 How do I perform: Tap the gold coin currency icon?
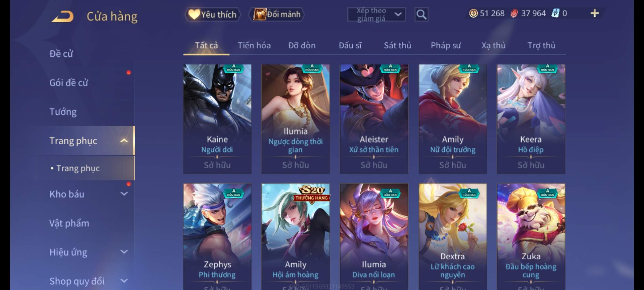[473, 13]
